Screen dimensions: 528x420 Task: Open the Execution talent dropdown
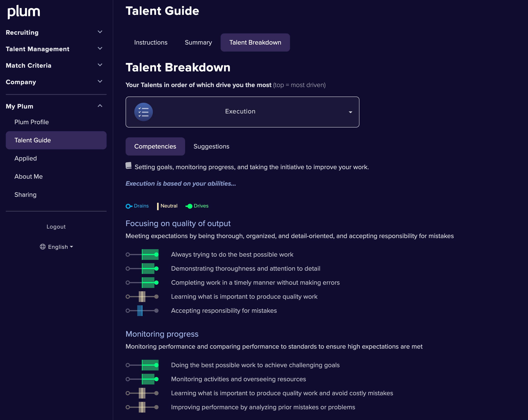click(243, 112)
